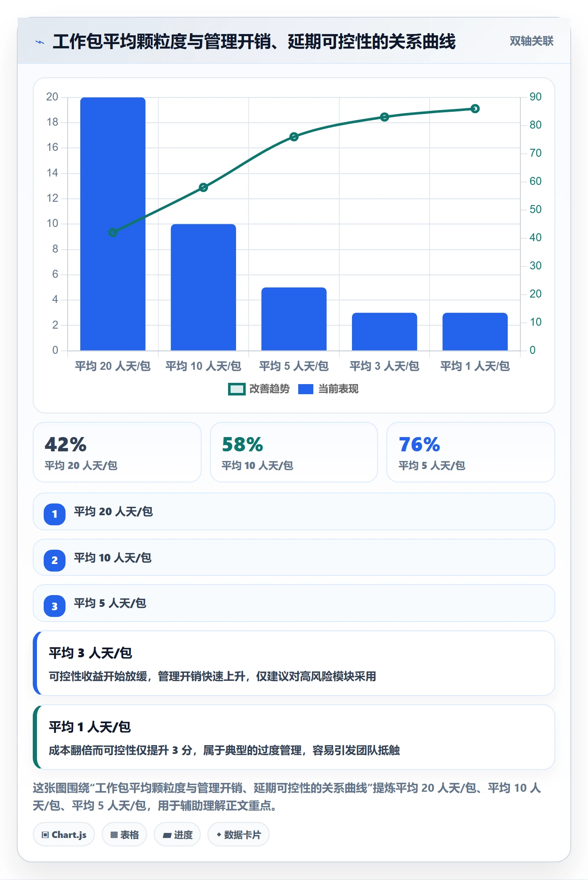The image size is (588, 880).
Task: Click the line point above 平均 3 人天/包
Action: coord(384,117)
